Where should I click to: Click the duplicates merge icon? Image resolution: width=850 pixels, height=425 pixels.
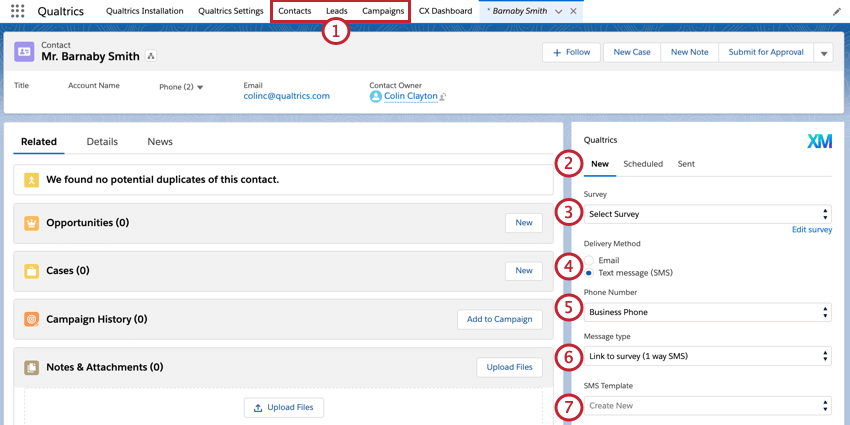pyautogui.click(x=31, y=180)
